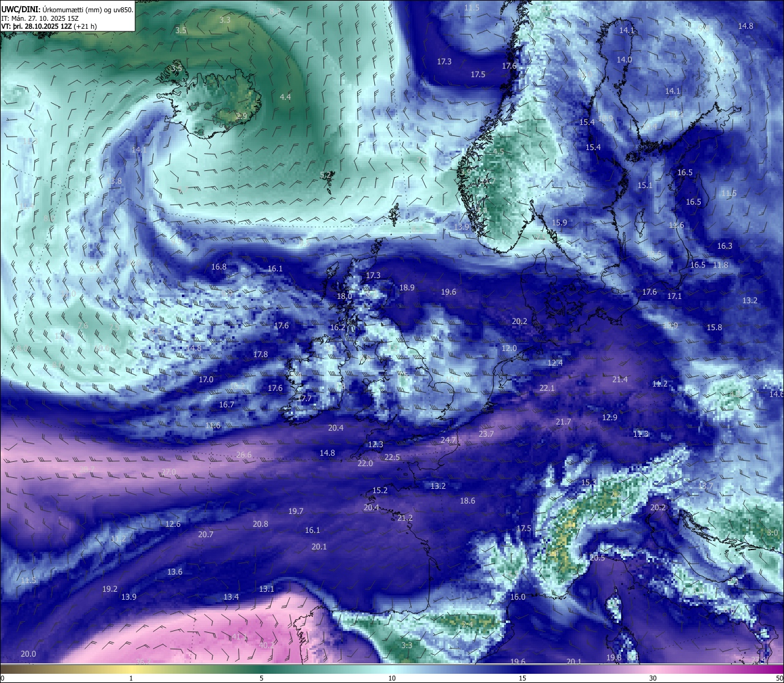Click the "17.0" value on the map
784x683 pixels.
(206, 379)
